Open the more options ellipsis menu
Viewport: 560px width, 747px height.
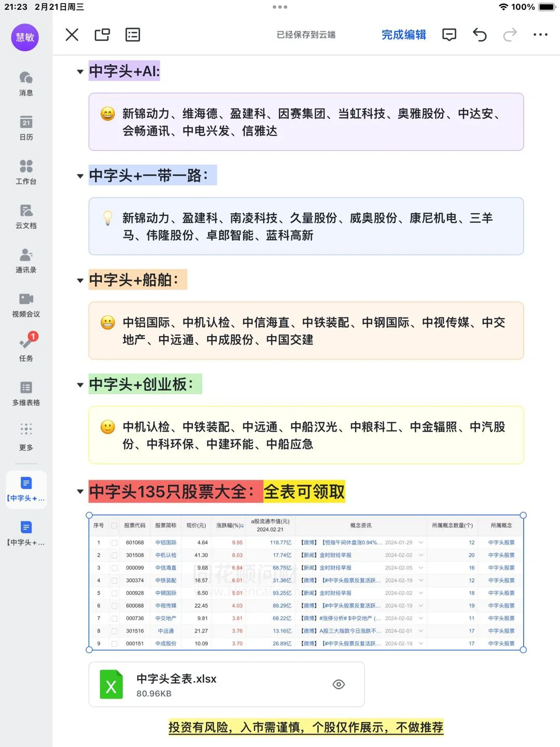(x=540, y=35)
